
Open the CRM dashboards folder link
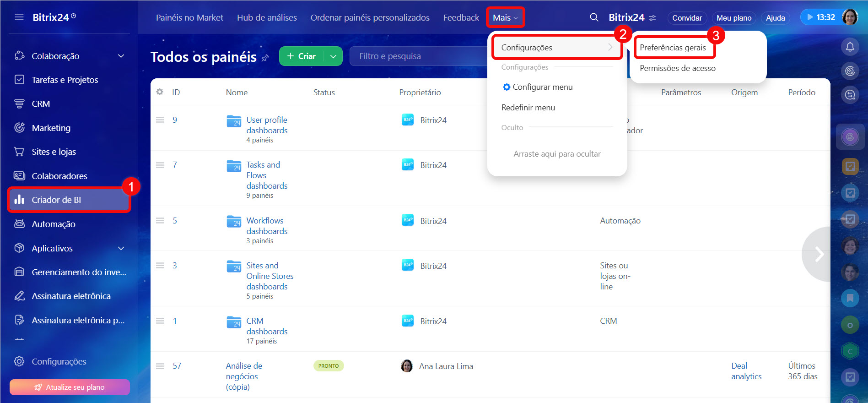(267, 326)
